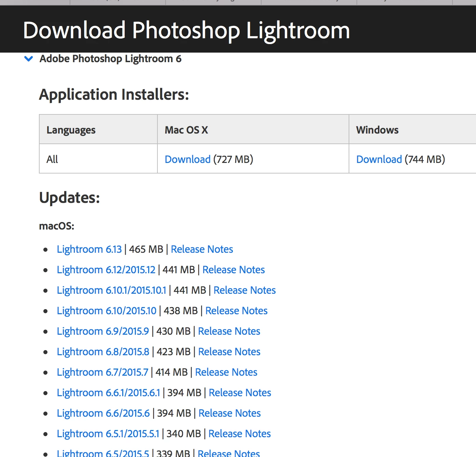Open the Lightroom 6.5.1/2015.5.1 update link

(x=108, y=434)
